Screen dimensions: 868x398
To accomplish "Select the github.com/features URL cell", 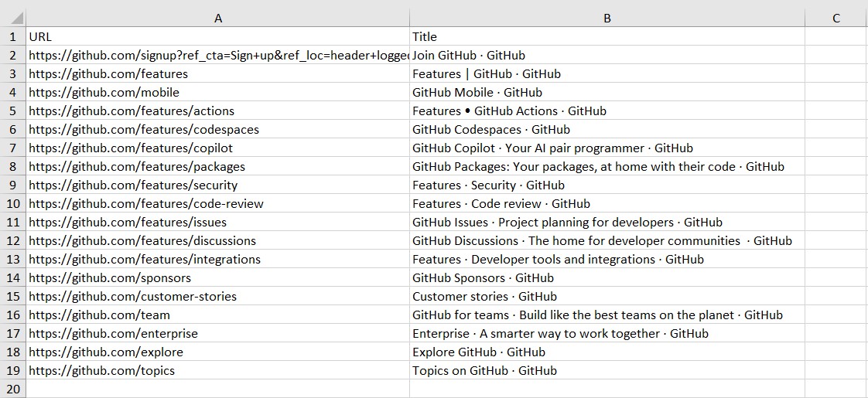I will (218, 73).
